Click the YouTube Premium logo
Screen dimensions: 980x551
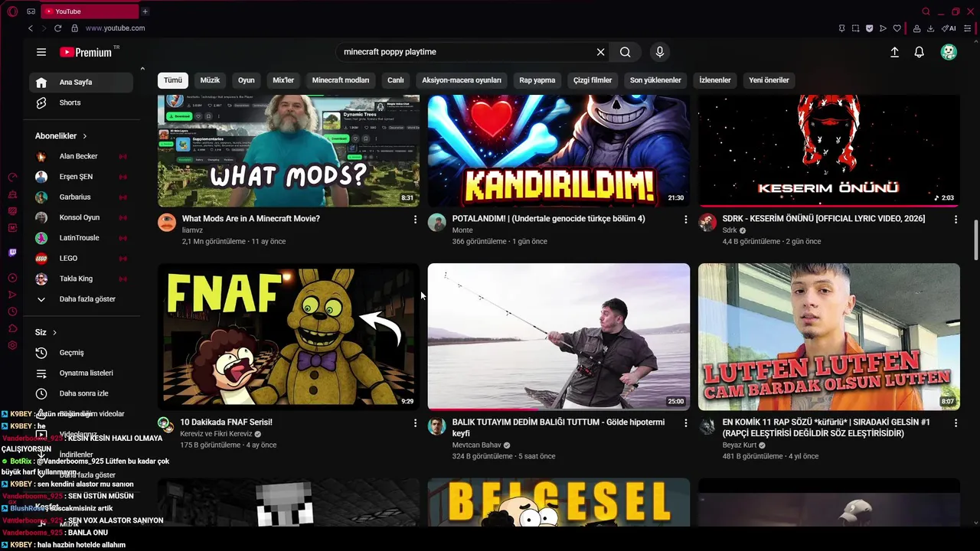tap(86, 52)
